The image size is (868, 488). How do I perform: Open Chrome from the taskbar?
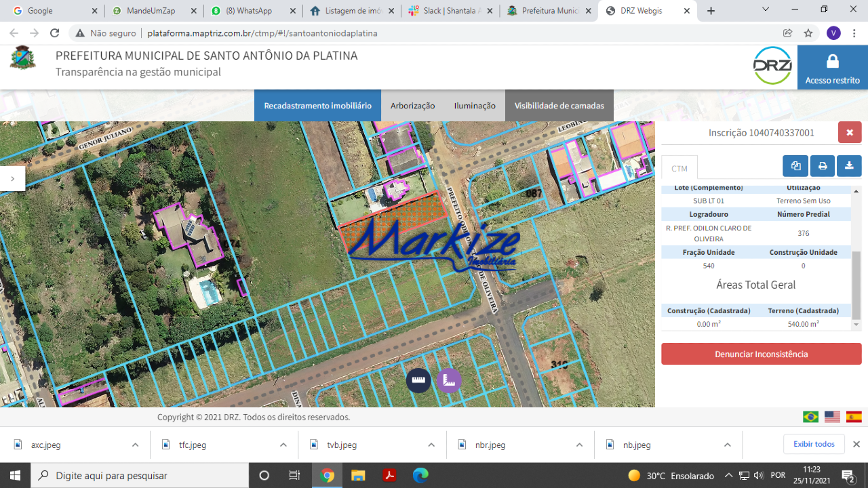coord(327,475)
